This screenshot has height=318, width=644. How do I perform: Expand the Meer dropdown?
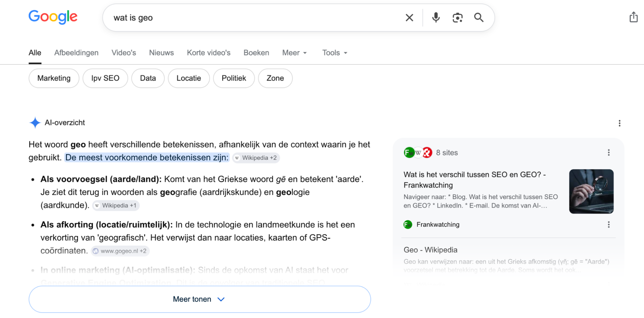[294, 53]
